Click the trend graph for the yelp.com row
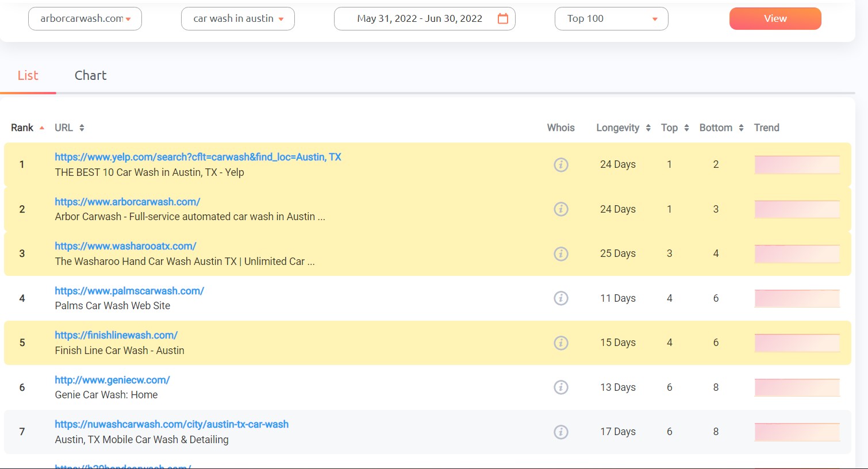The height and width of the screenshot is (469, 868). 797,164
